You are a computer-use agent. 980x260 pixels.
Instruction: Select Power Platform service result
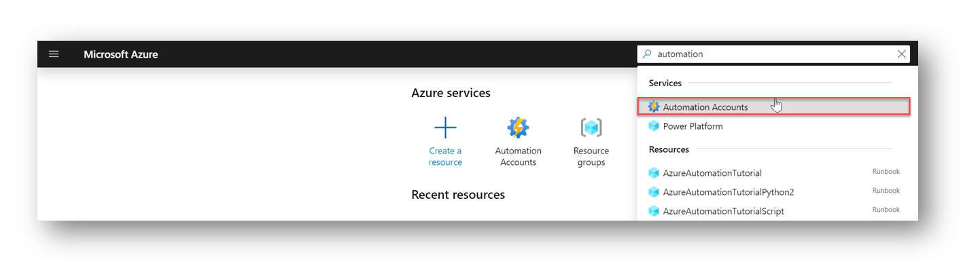(773, 126)
